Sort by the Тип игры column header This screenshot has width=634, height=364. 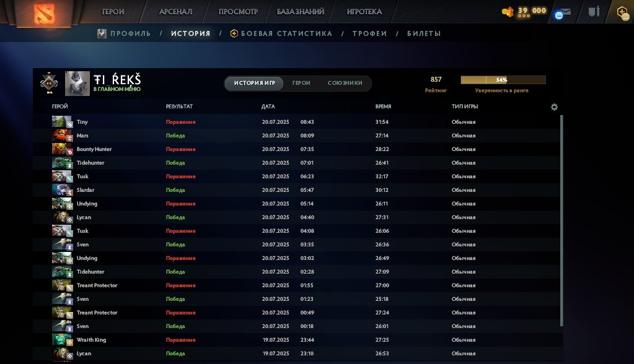coord(465,106)
